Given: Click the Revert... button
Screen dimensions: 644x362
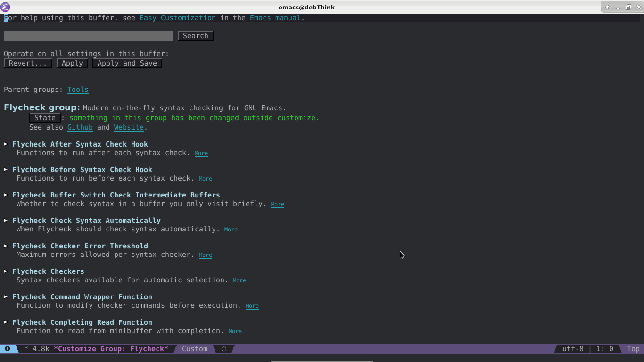Looking at the screenshot, I should pos(28,63).
